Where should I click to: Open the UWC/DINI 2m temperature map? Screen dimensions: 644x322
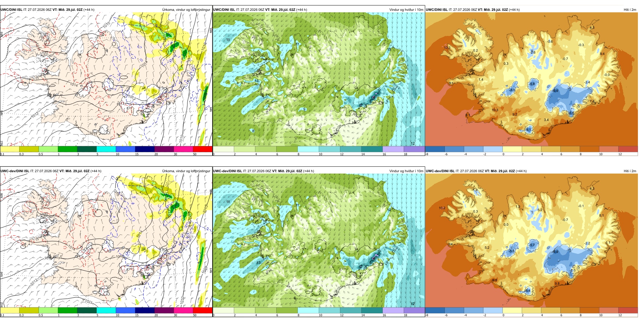[x=531, y=79]
